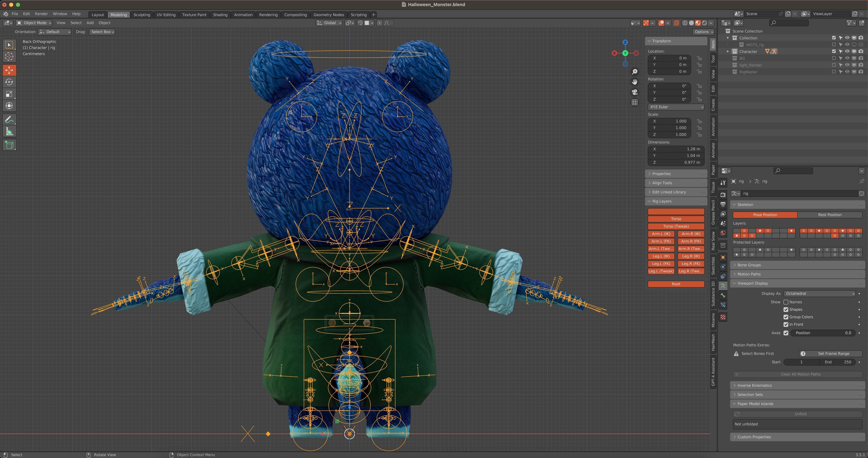Choose the Add Cube tool

point(9,145)
